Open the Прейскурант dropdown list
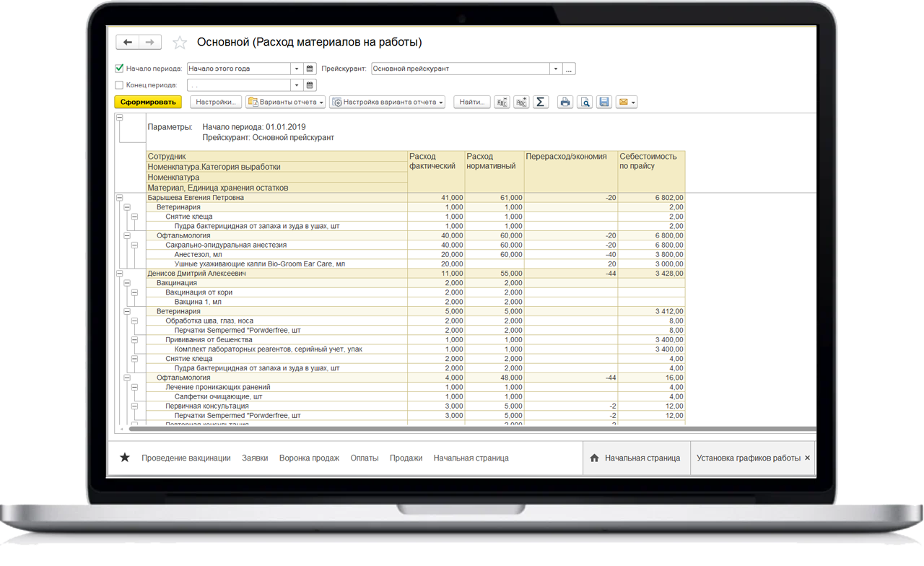This screenshot has width=924, height=566. [555, 69]
